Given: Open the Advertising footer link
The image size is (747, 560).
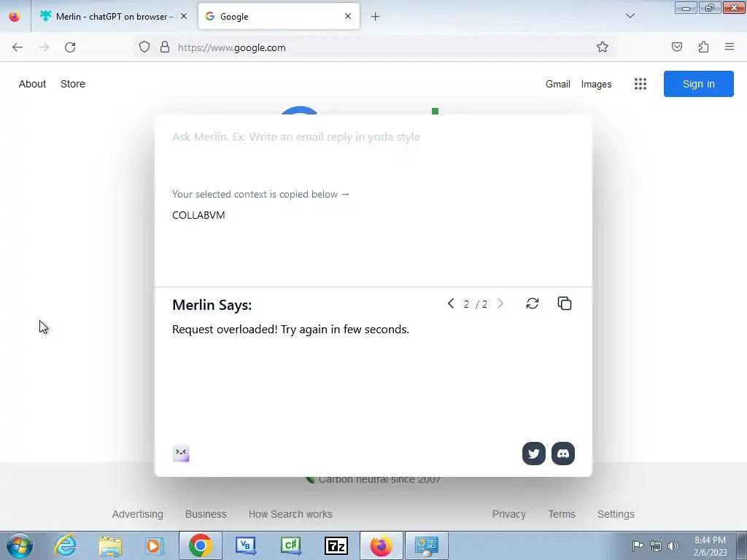Looking at the screenshot, I should (x=138, y=514).
